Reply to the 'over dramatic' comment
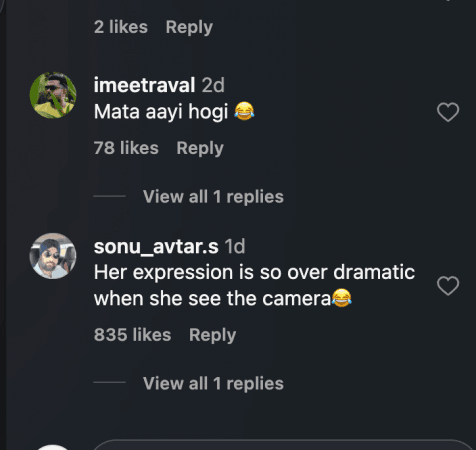The width and height of the screenshot is (476, 450). 212,335
